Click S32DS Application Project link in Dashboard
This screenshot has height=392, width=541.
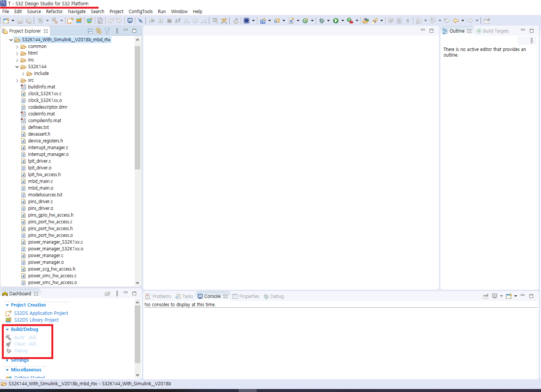[x=41, y=313]
